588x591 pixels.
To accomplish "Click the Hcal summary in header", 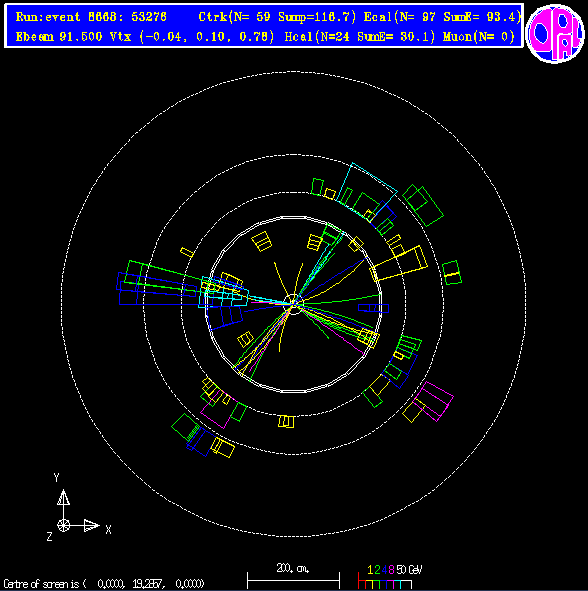I will point(360,37).
